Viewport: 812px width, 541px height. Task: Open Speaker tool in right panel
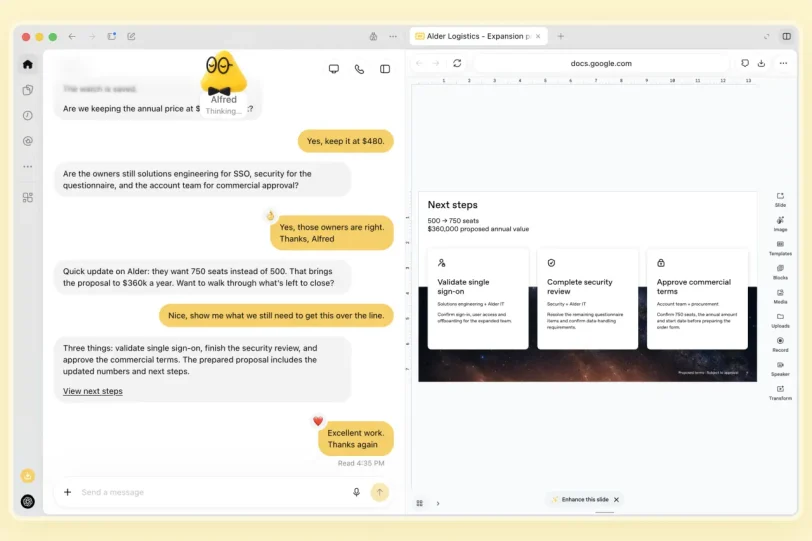pos(780,369)
